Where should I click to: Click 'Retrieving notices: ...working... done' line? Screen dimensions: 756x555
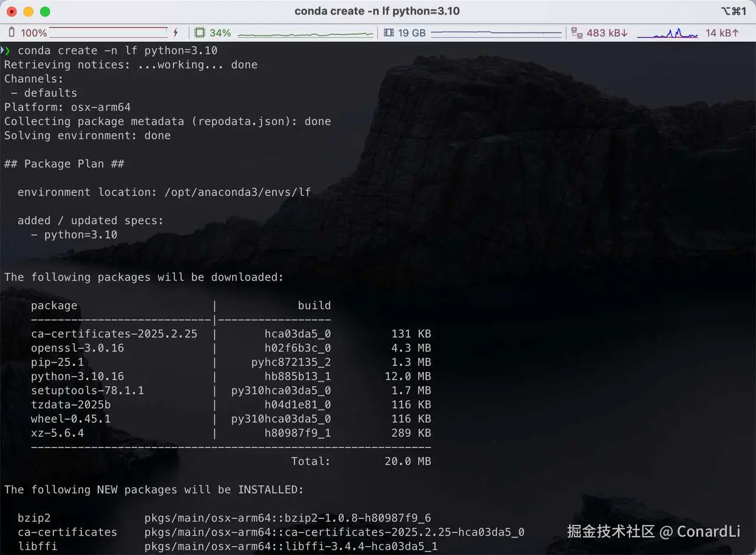coord(131,65)
